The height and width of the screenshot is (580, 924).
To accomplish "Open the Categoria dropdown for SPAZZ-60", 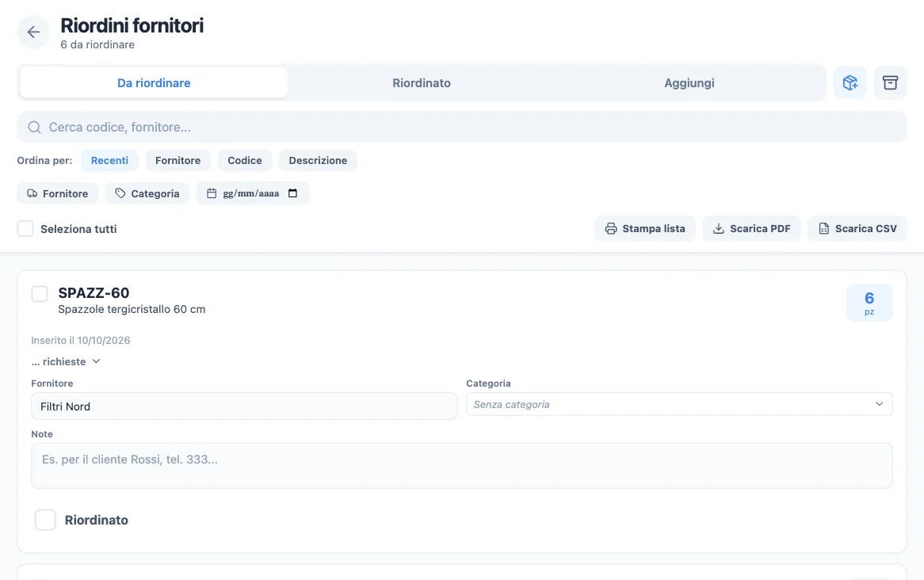I will point(679,404).
